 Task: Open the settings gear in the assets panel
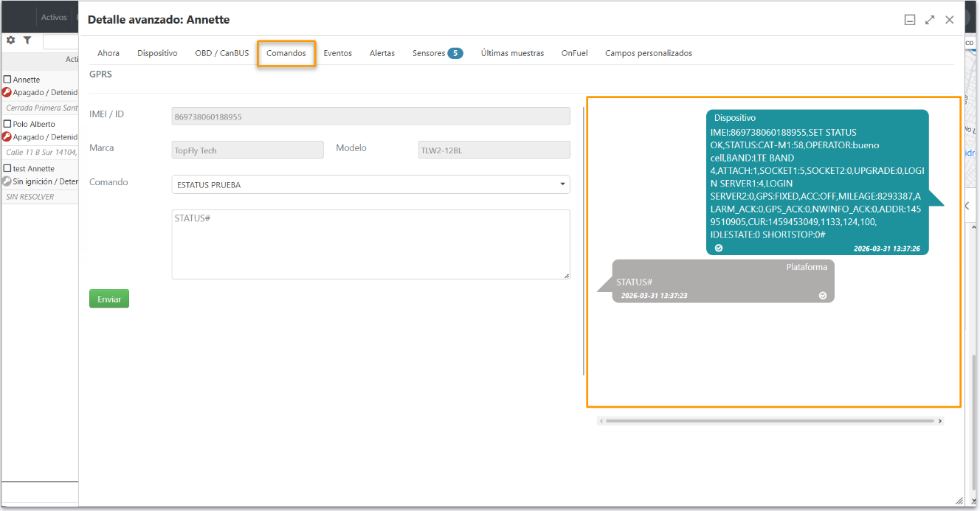click(11, 41)
